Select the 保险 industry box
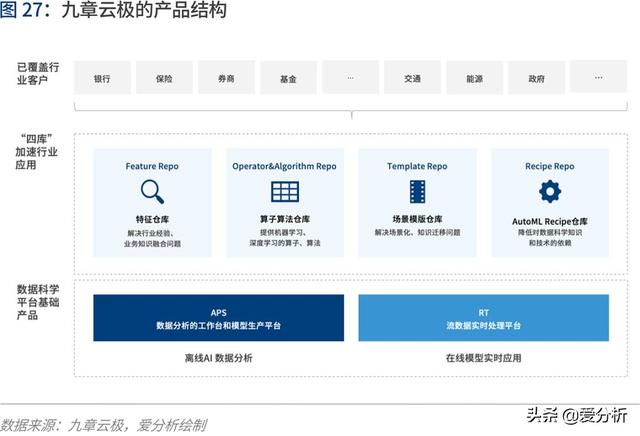The image size is (640, 436). (164, 78)
